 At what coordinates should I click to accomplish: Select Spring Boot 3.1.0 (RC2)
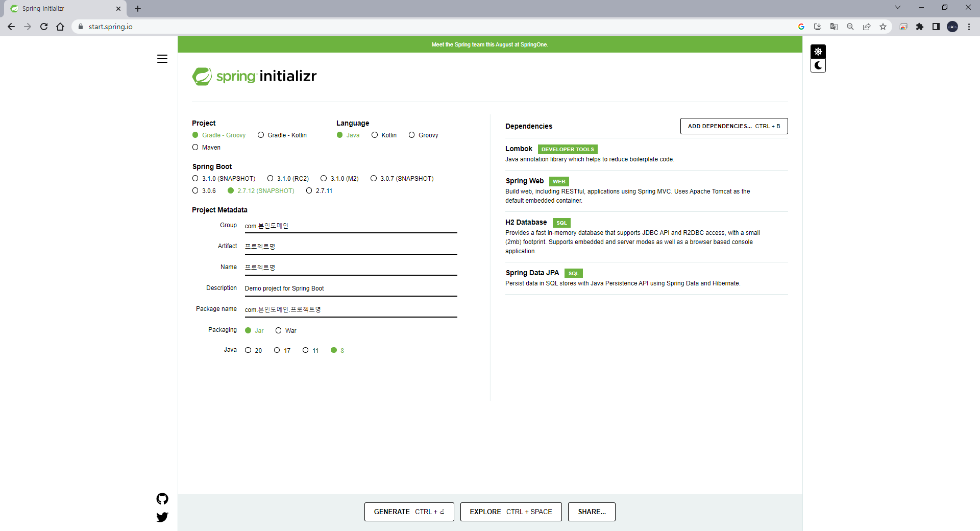point(288,179)
